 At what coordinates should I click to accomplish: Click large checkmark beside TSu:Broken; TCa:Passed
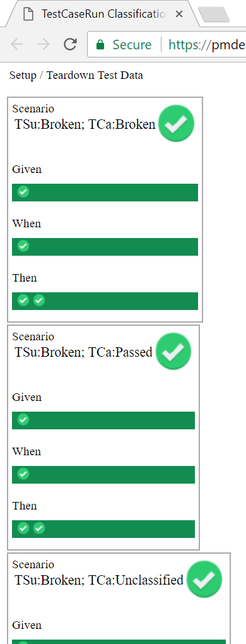(173, 352)
